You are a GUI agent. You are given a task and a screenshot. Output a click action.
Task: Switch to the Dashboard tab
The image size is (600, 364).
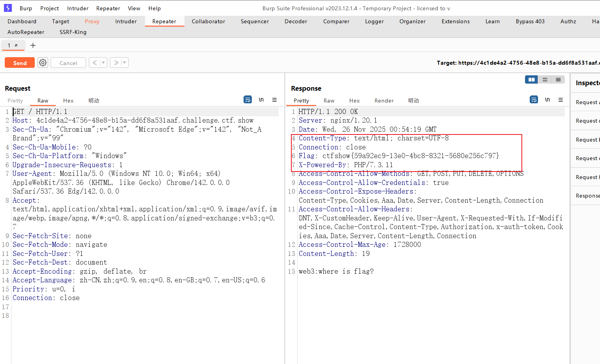point(22,21)
